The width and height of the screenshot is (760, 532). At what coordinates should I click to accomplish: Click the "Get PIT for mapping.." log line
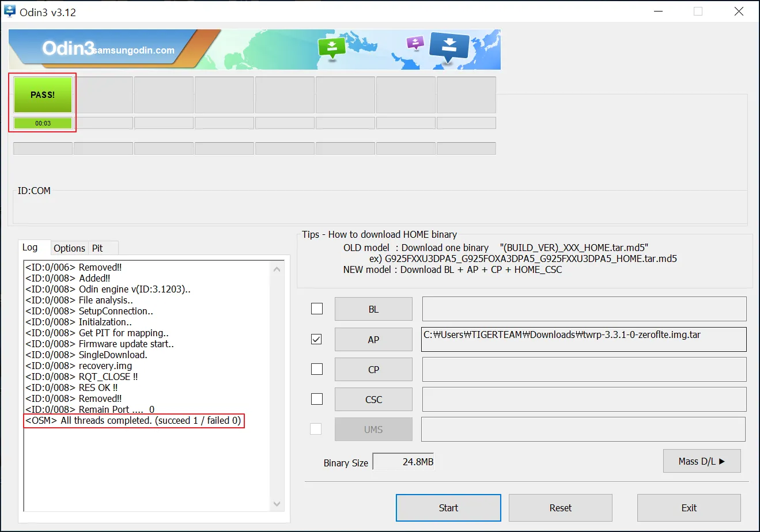click(97, 333)
